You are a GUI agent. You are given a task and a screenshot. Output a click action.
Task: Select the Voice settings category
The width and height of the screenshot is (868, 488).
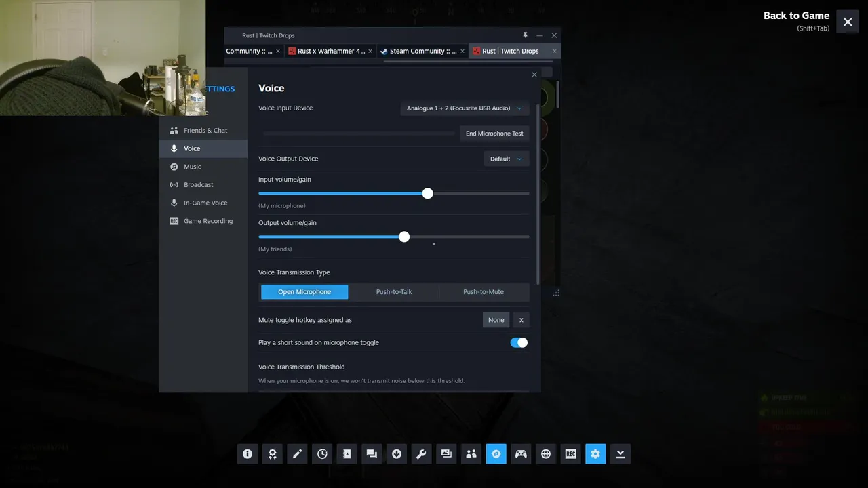click(x=203, y=148)
